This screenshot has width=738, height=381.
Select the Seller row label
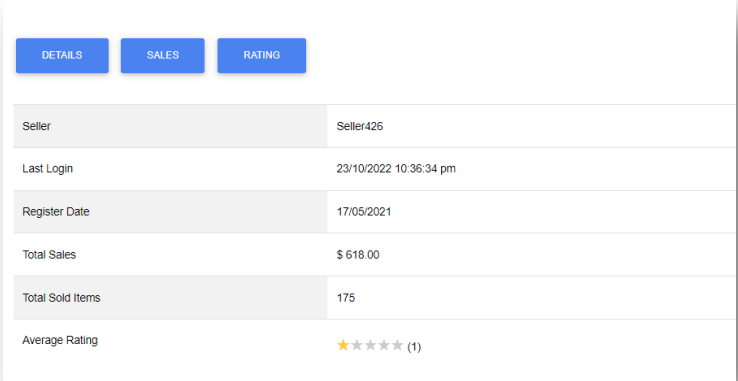(37, 126)
